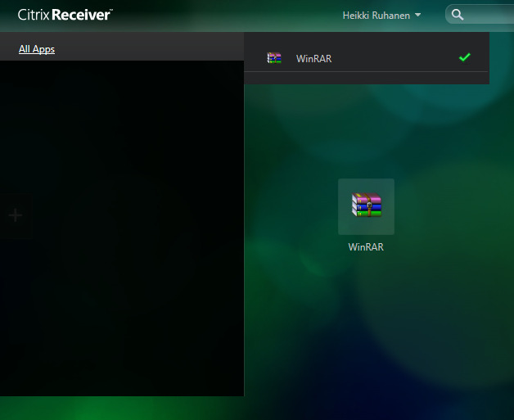Focus the search input field
This screenshot has height=420, width=514.
[x=480, y=14]
